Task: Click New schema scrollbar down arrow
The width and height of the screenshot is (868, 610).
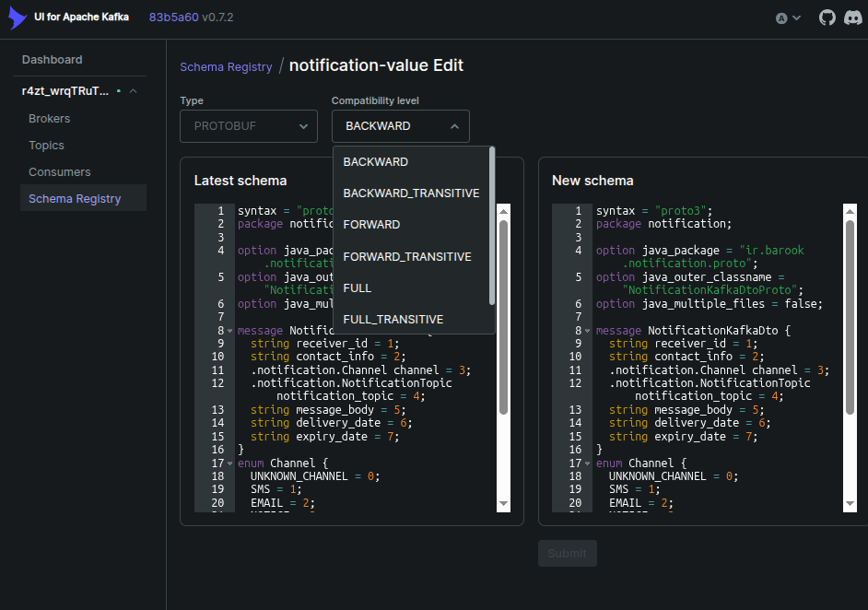Action: [850, 503]
